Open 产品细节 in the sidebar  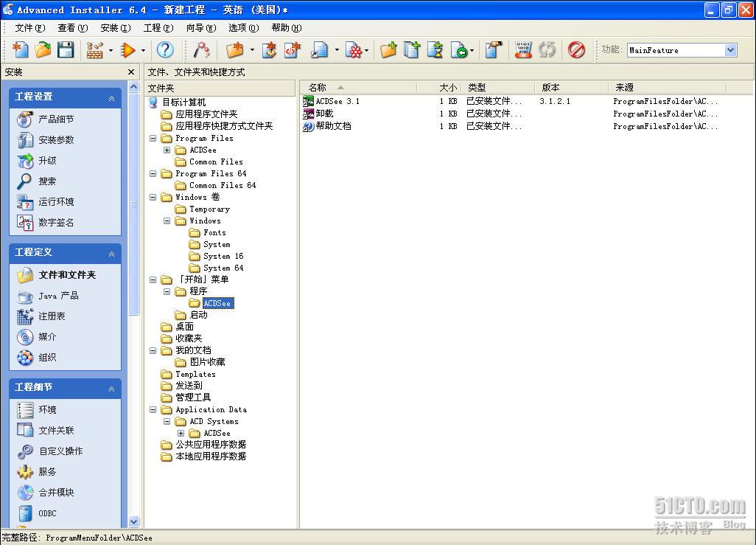(46, 119)
